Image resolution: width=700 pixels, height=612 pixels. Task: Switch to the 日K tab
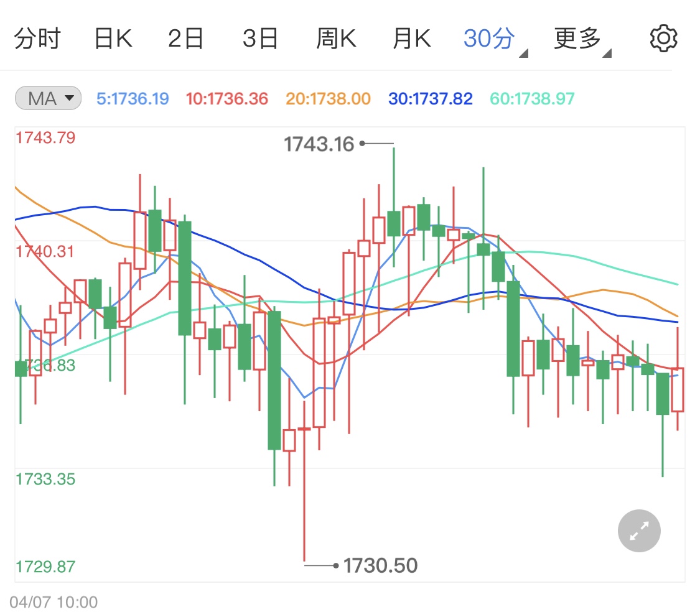click(113, 39)
